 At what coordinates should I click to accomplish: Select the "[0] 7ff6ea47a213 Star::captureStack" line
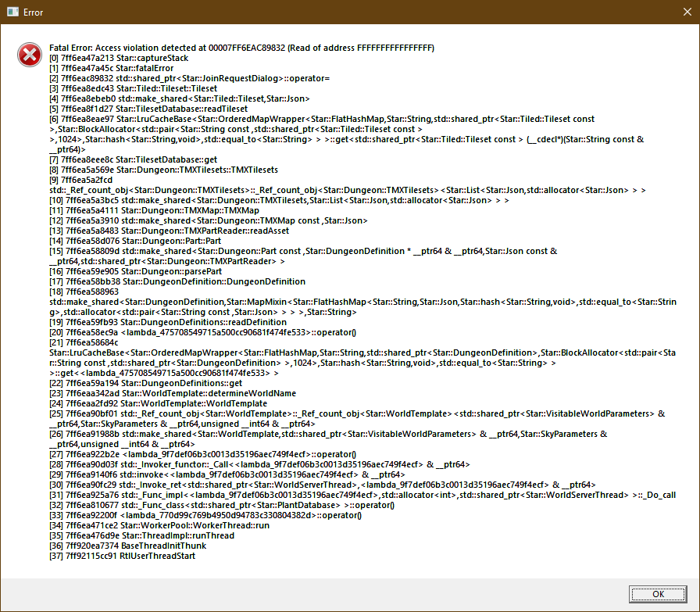(119, 58)
